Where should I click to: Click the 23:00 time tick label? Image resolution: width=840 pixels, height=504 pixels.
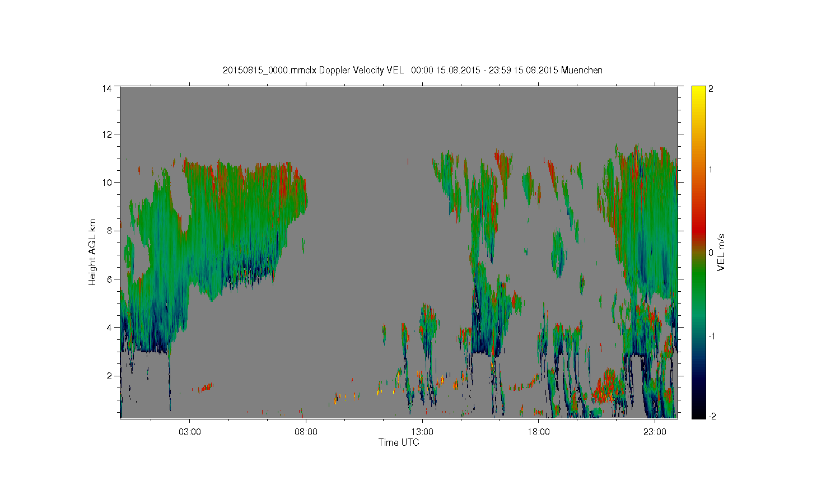click(x=655, y=432)
